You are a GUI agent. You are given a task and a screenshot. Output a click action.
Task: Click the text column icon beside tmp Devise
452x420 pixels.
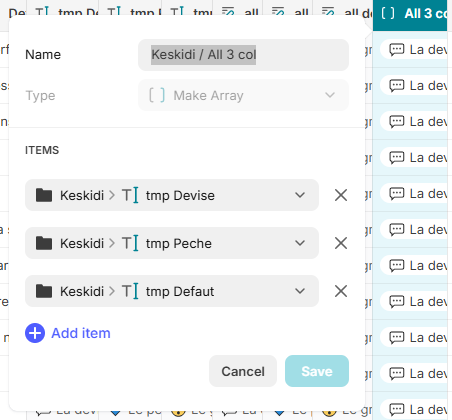click(x=130, y=195)
